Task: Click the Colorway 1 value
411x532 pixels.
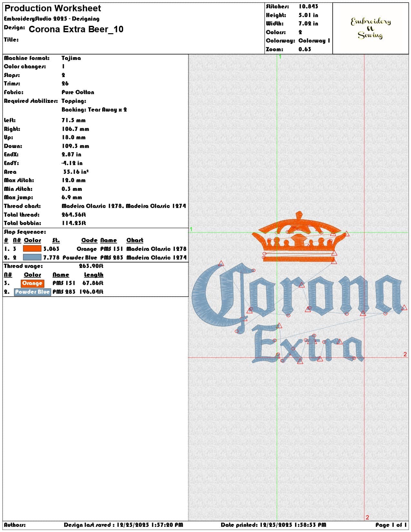Action: [x=314, y=41]
